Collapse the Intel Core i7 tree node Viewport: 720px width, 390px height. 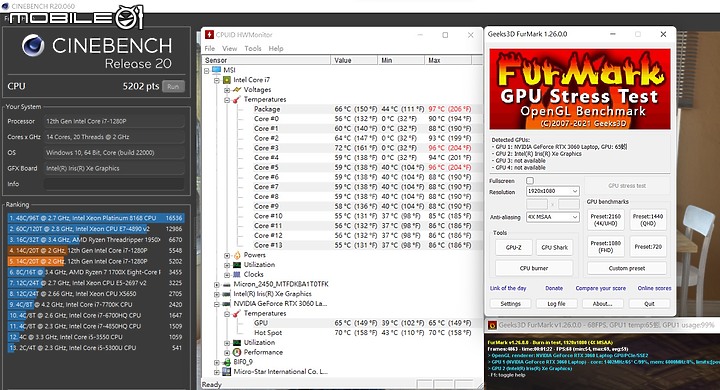[217, 80]
